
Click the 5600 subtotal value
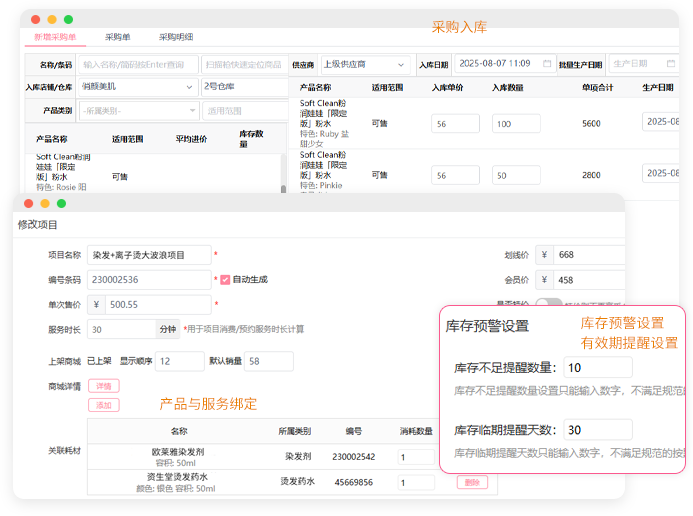tap(591, 124)
